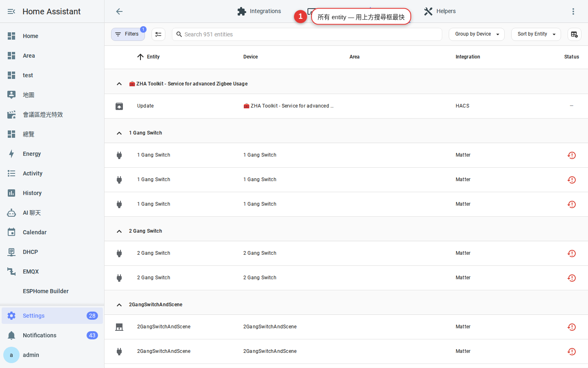
Task: Open the EMQX panel
Action: click(x=52, y=272)
